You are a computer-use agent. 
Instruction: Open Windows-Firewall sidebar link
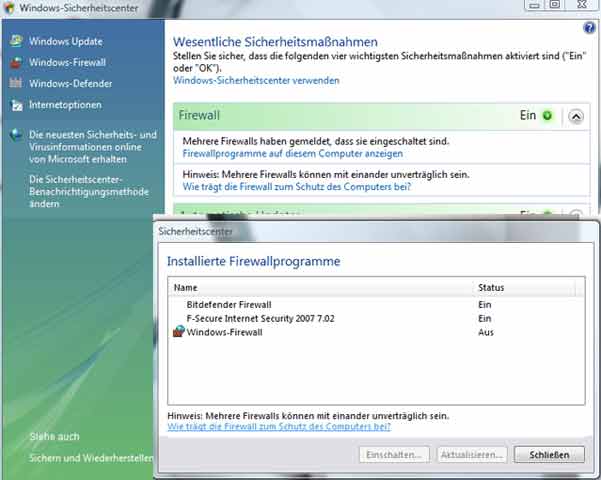coord(67,62)
